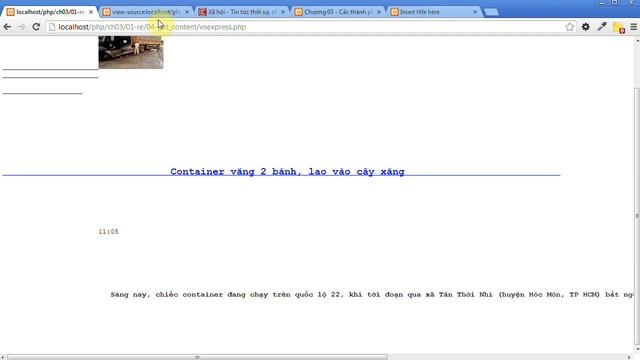Click the vertical scrollbar thumb
Viewport: 640px width, 360px height.
click(637, 216)
